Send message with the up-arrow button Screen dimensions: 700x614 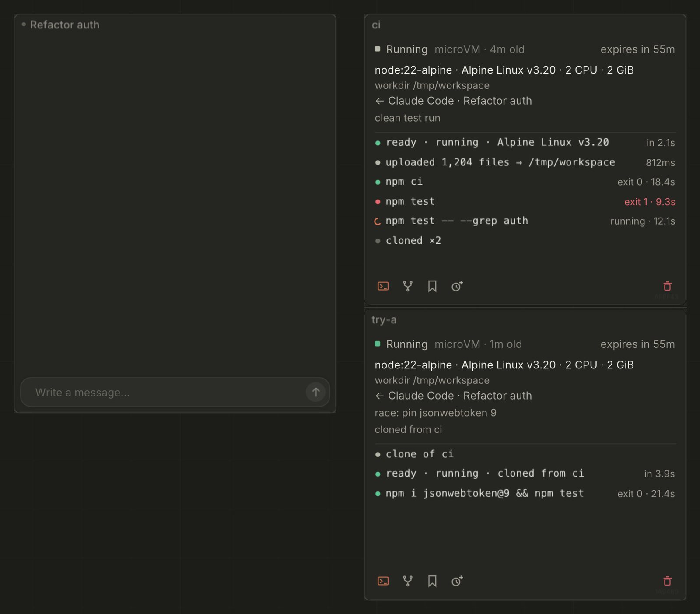[x=315, y=392]
